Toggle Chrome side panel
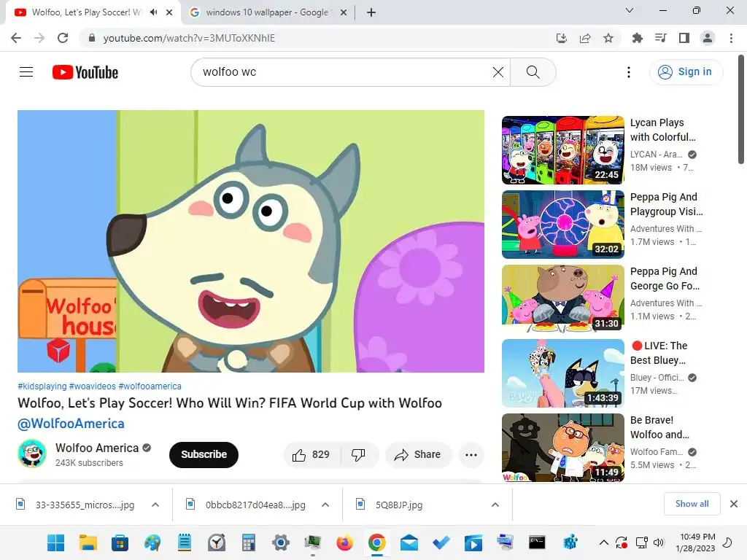Screen dimensions: 747x560 684,38
